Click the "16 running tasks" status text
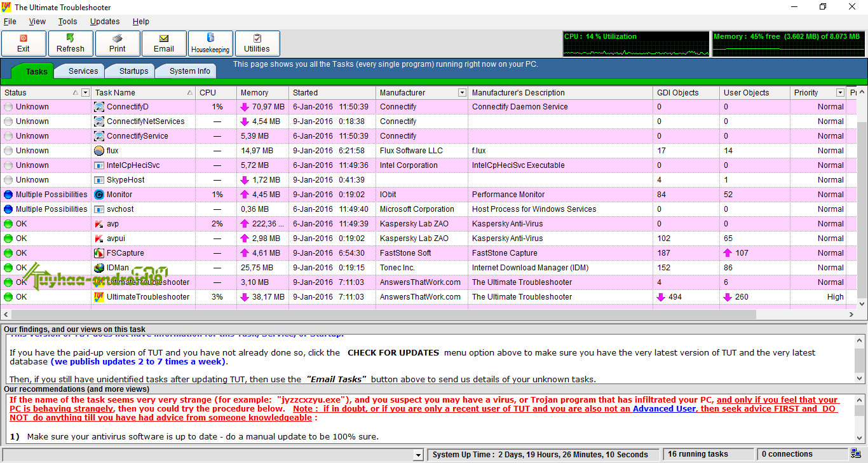Viewport: 868px width, 463px height. click(698, 454)
